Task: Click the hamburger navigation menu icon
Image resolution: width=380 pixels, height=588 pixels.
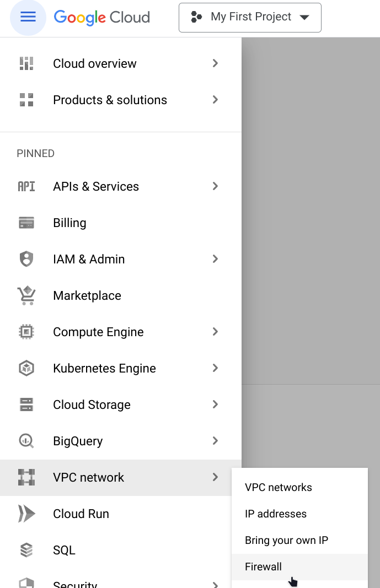Action: (28, 17)
